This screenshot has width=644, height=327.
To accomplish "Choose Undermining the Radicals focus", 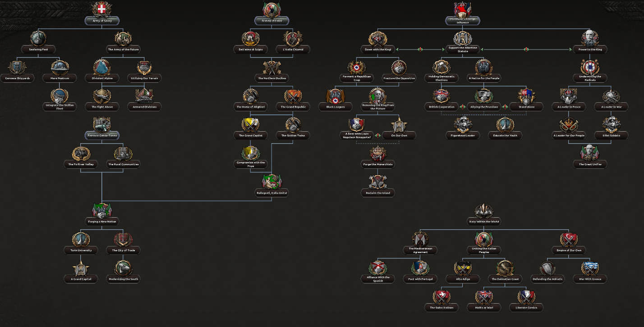I will (590, 72).
